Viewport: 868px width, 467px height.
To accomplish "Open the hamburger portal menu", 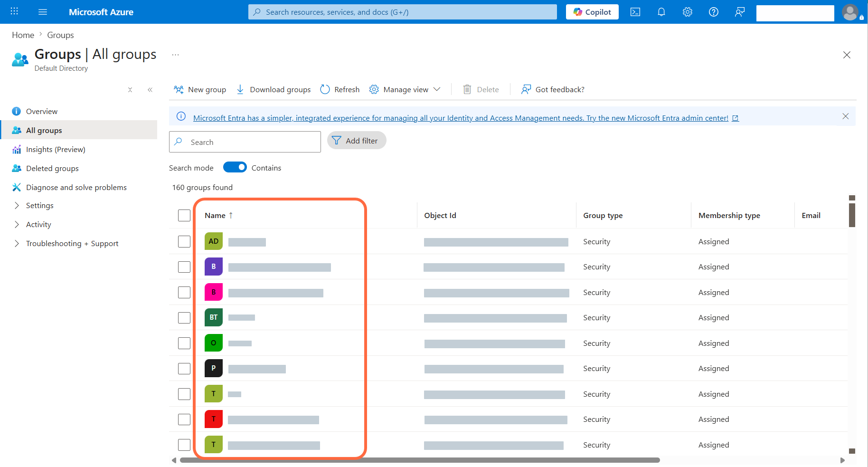I will 43,12.
